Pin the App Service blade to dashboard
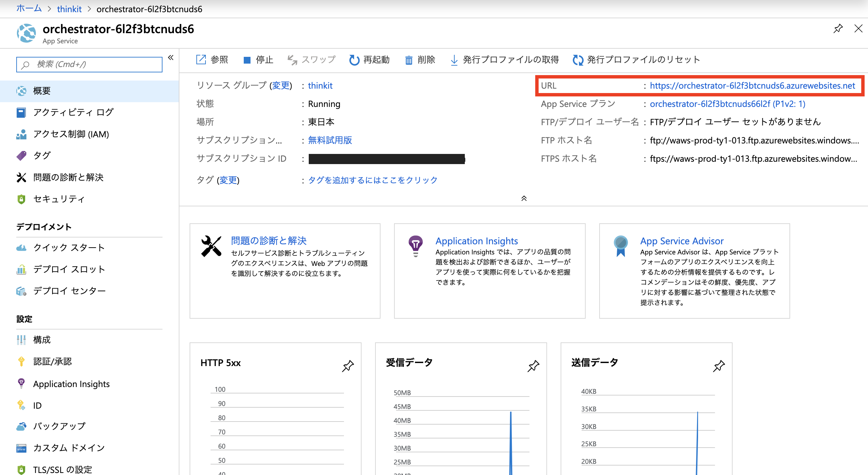The width and height of the screenshot is (868, 475). (838, 29)
